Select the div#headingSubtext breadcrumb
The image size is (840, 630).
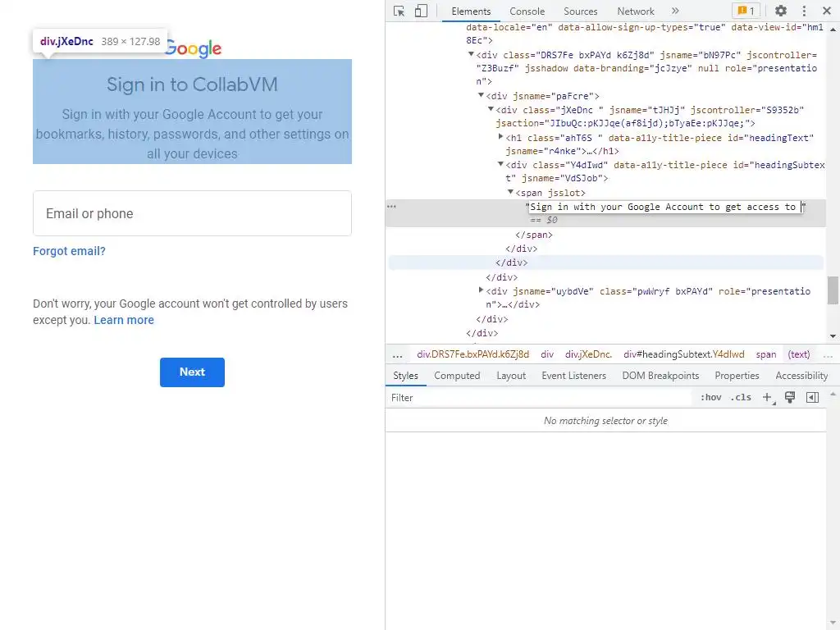click(683, 354)
